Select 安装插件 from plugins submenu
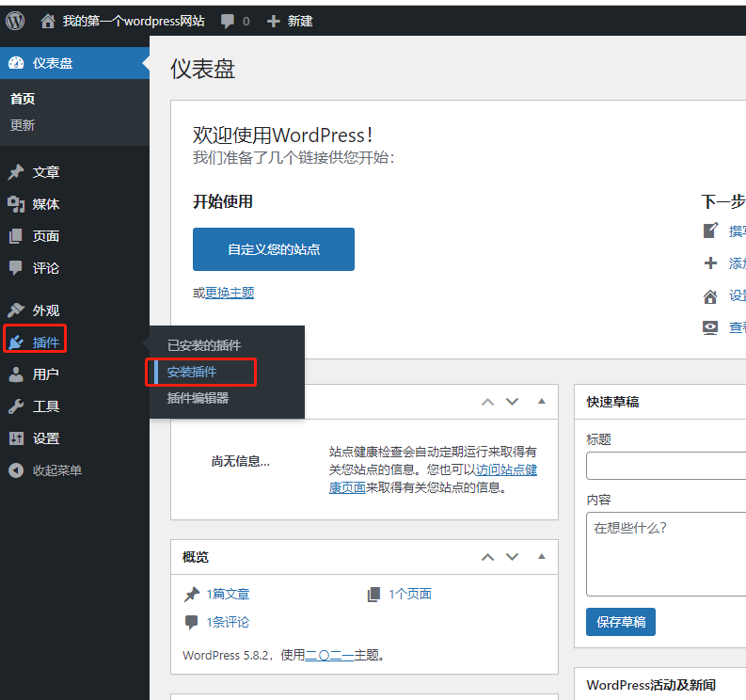This screenshot has height=700, width=746. (192, 373)
